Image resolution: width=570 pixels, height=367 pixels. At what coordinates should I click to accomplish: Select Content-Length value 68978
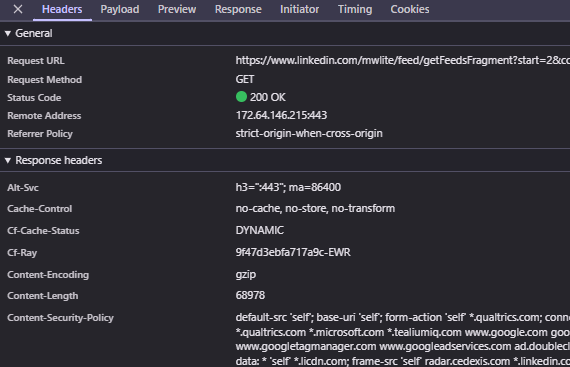pyautogui.click(x=250, y=295)
